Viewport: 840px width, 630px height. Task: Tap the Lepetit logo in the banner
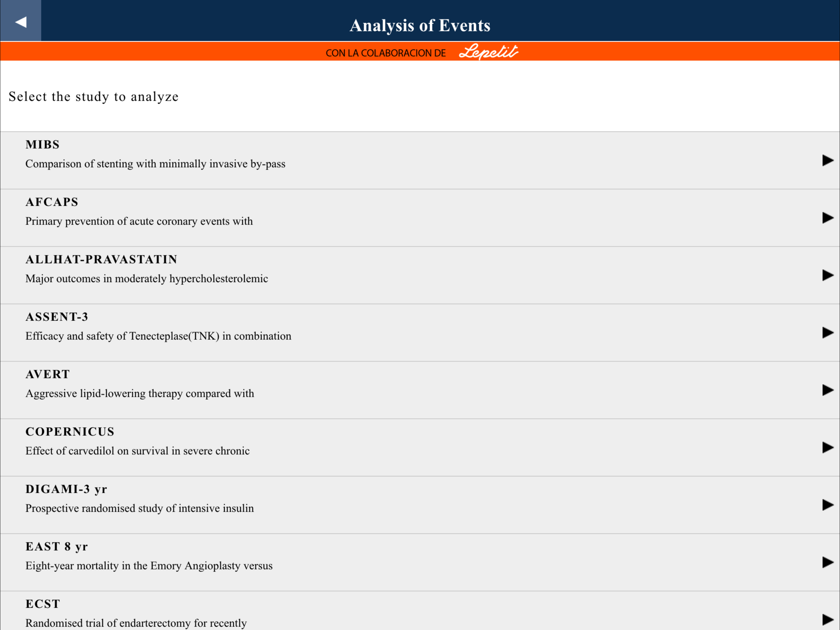[x=488, y=52]
